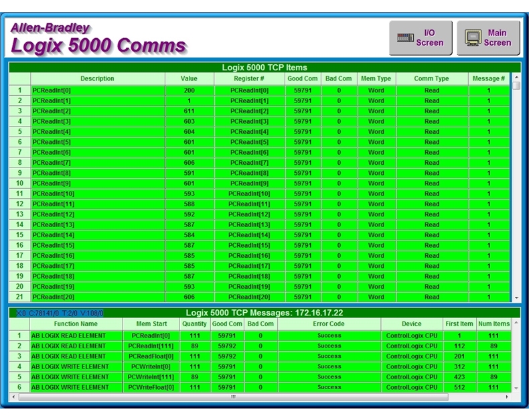Viewport: 529px width, 420px height.
Task: Click First Item value 201
Action: click(459, 356)
